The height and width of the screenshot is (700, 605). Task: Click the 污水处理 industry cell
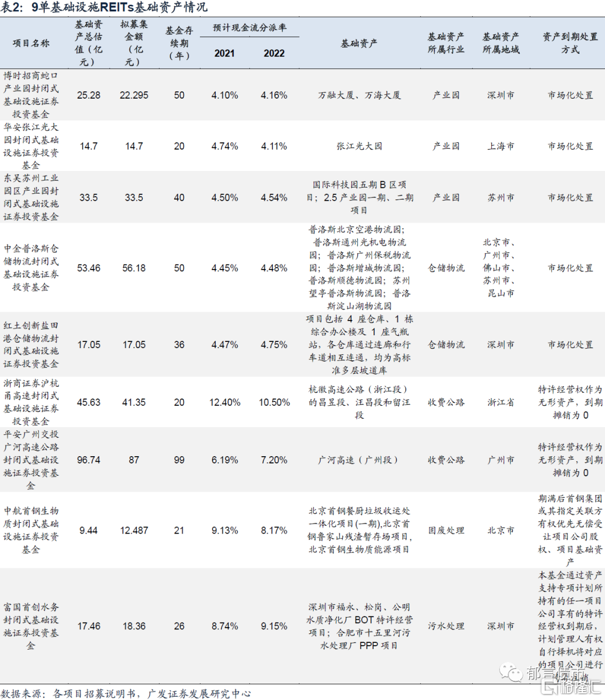click(446, 626)
